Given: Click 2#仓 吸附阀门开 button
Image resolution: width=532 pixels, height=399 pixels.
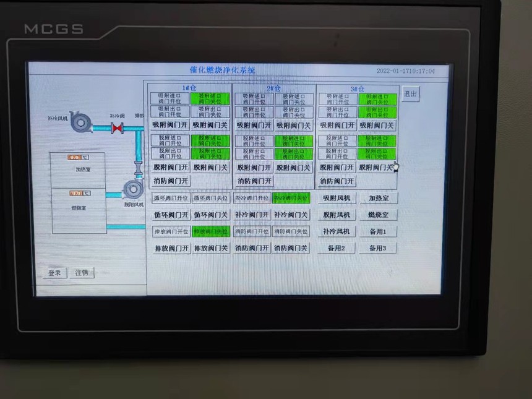Looking at the screenshot, I should pos(254,126).
